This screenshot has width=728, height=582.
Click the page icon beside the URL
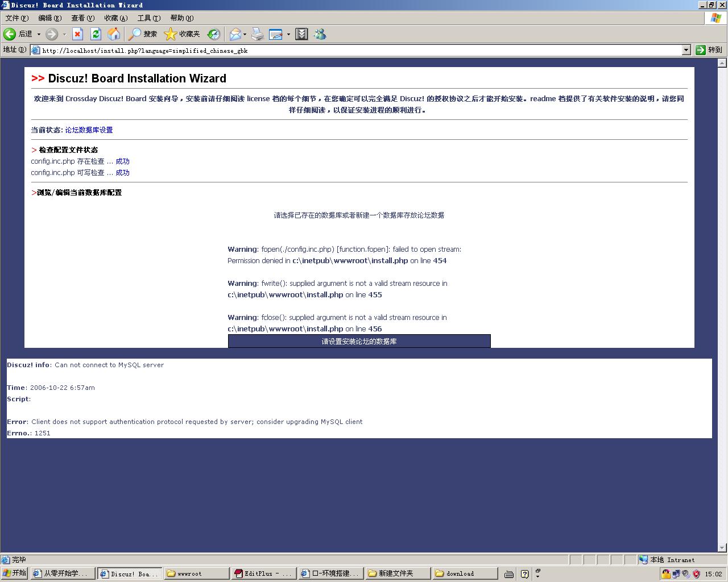point(35,50)
